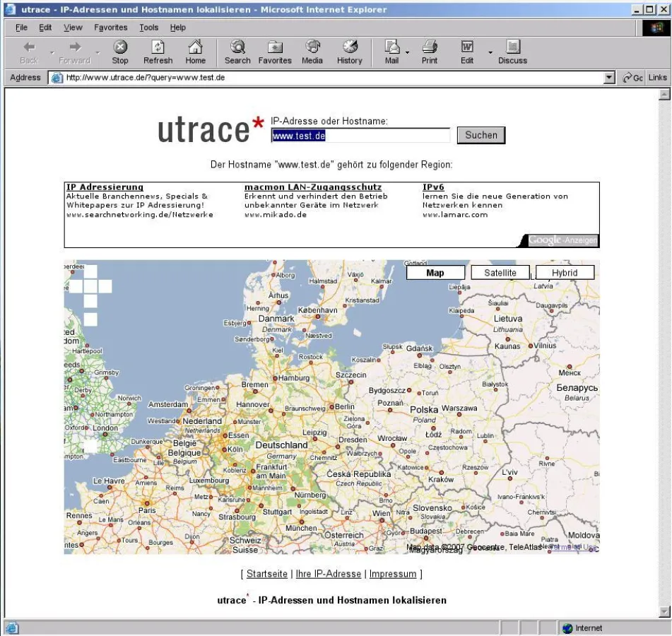Select the Map view type
The height and width of the screenshot is (636, 672).
435,273
